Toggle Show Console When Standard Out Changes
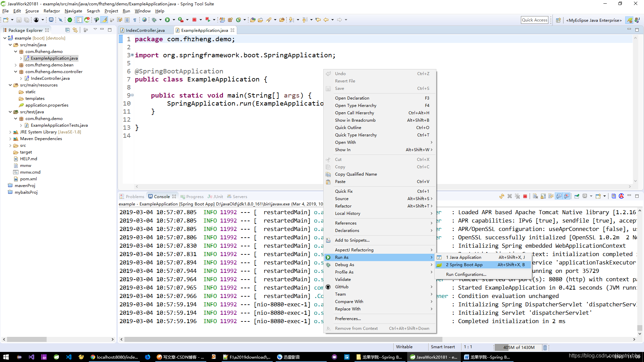This screenshot has height=362, width=644. pyautogui.click(x=559, y=196)
